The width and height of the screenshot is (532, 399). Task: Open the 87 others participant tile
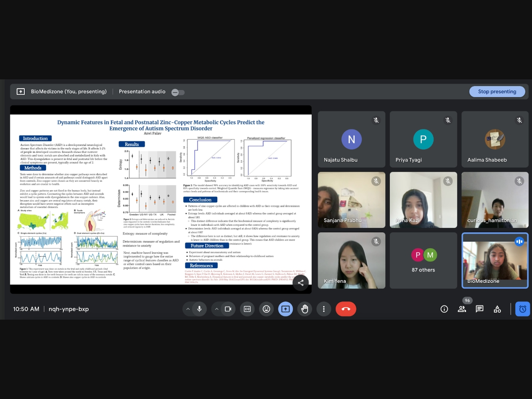[423, 261]
